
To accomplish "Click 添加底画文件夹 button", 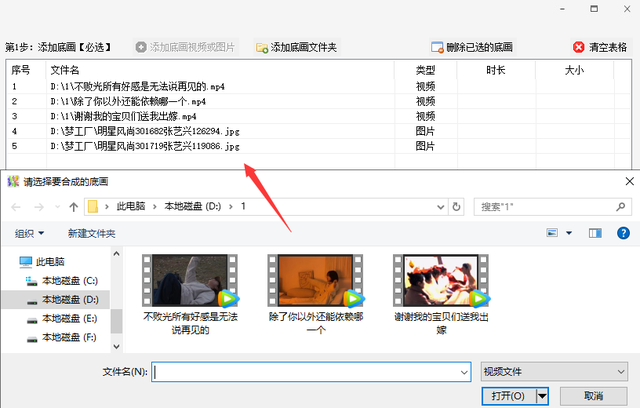I will pos(297,47).
